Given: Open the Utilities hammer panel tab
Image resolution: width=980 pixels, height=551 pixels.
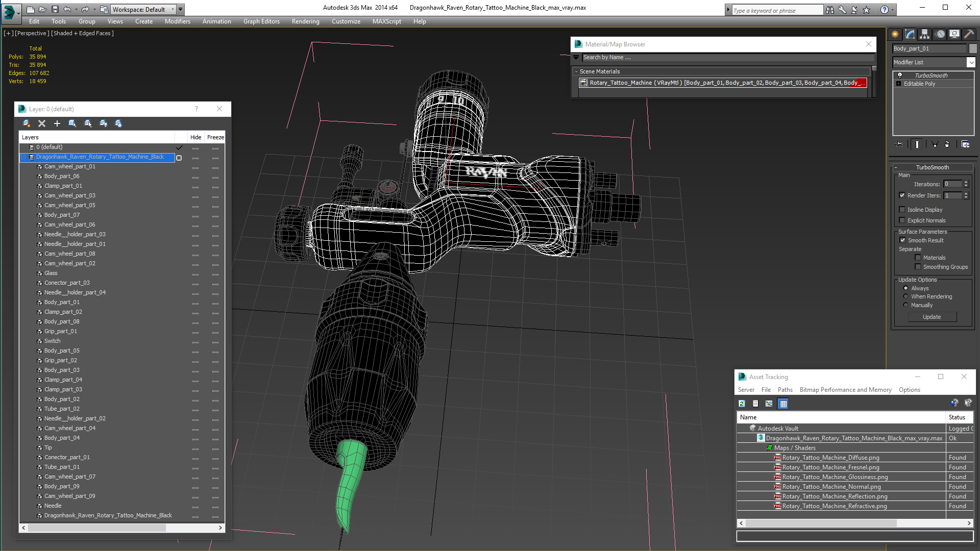Looking at the screenshot, I should [969, 34].
